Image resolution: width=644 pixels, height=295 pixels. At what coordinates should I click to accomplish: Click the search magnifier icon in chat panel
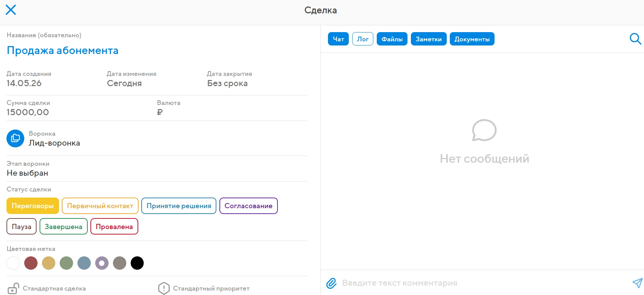tap(635, 39)
